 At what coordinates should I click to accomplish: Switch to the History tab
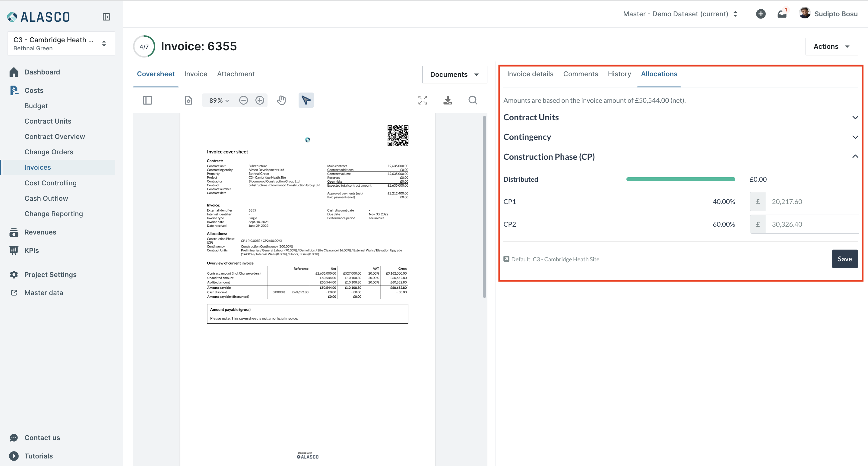point(619,74)
